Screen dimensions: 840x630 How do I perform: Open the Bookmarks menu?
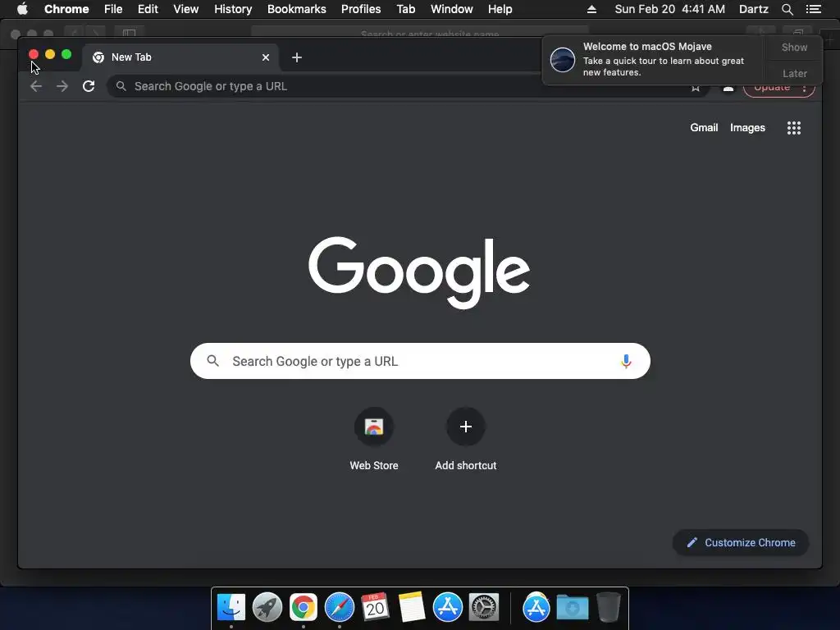pos(297,9)
